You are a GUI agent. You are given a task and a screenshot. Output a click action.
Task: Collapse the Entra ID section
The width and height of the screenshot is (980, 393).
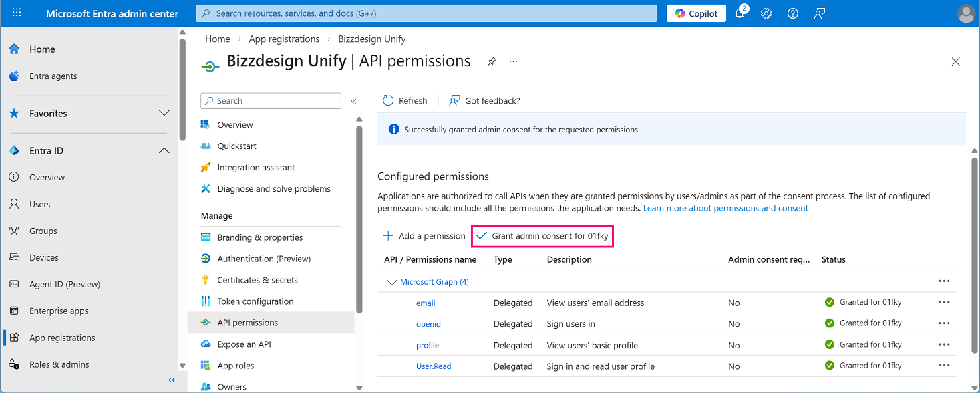[x=164, y=150]
